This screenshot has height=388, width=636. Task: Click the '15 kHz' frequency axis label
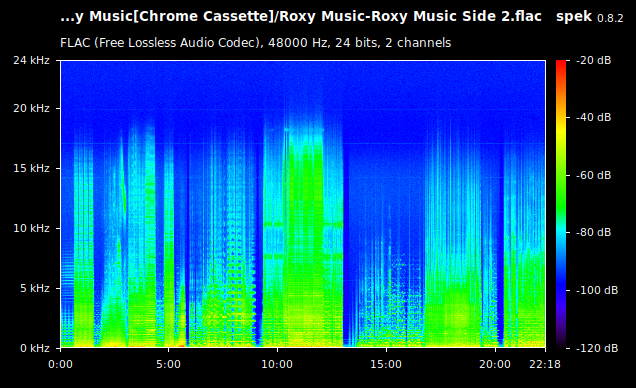pos(31,168)
